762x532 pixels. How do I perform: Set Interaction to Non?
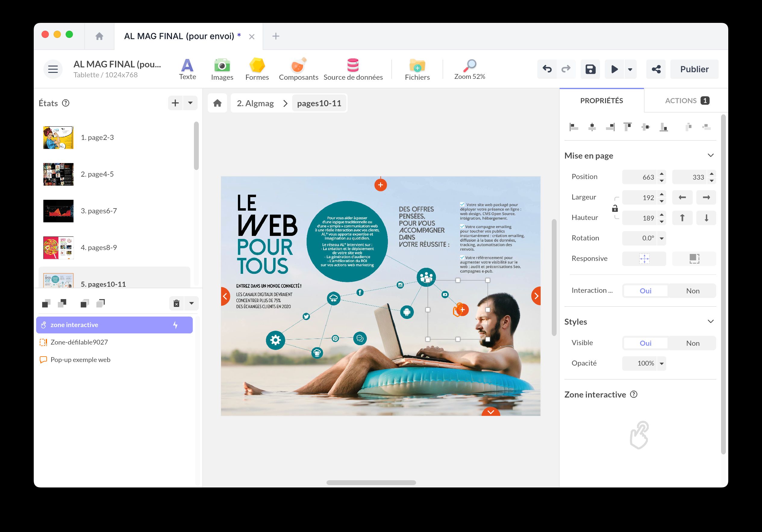(692, 291)
